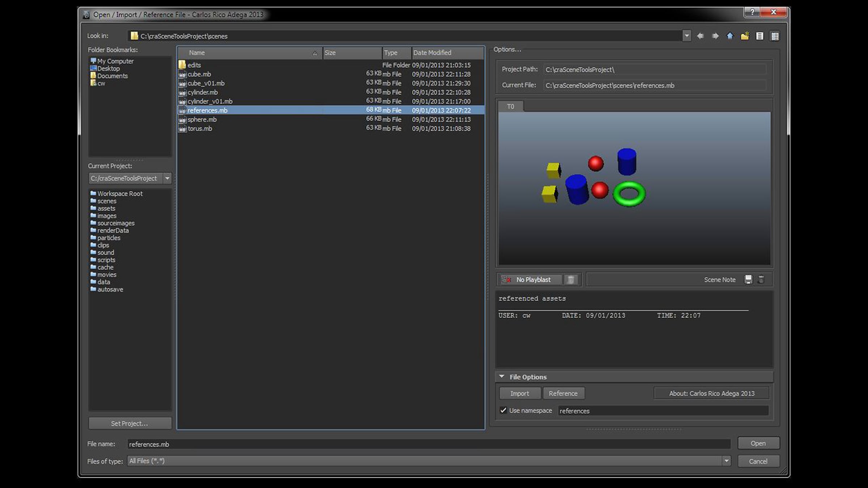Switch to list view mode
Image resolution: width=868 pixels, height=488 pixels.
point(759,36)
